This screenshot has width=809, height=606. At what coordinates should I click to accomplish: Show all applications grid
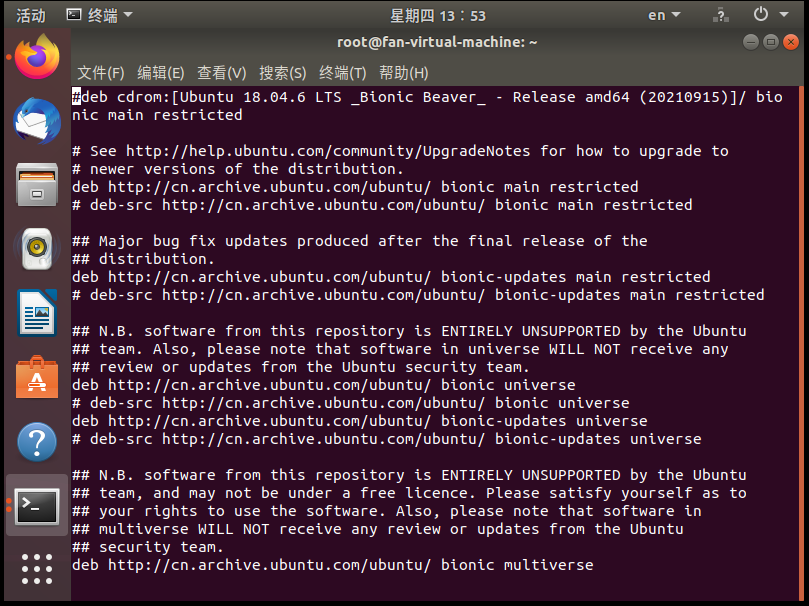[37, 568]
